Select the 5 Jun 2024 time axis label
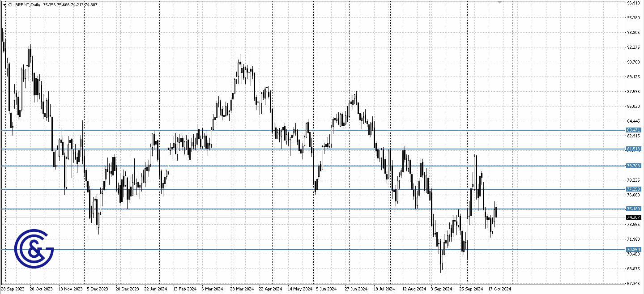The width and height of the screenshot is (644, 294). [x=327, y=289]
